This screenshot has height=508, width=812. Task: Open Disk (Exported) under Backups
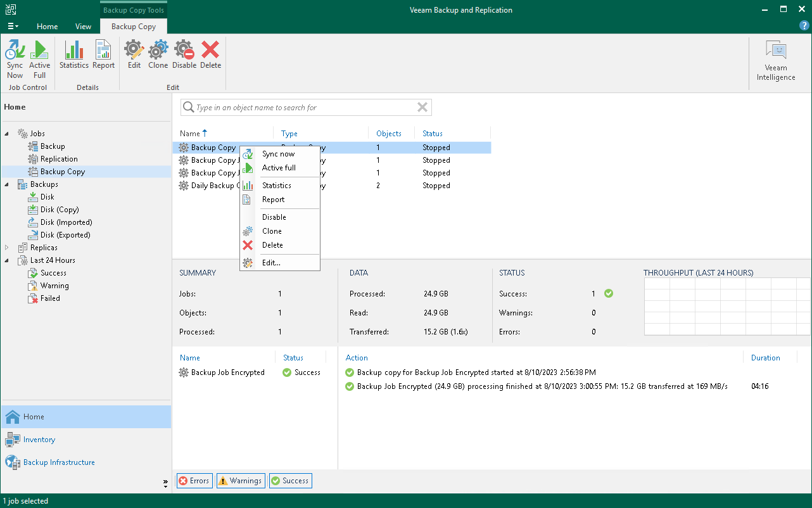65,235
